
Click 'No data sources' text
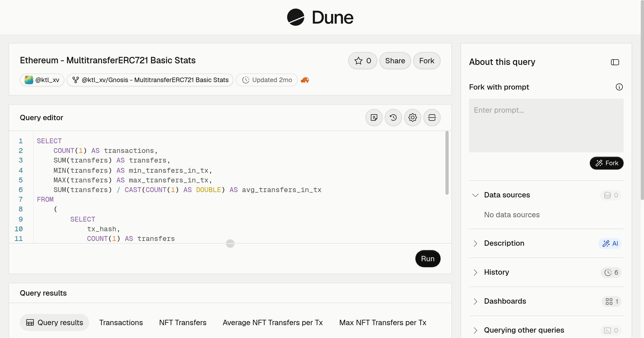pyautogui.click(x=512, y=215)
